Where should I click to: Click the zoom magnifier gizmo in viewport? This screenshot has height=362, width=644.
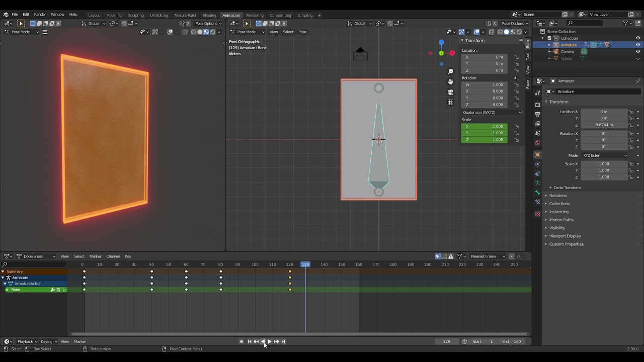point(450,71)
